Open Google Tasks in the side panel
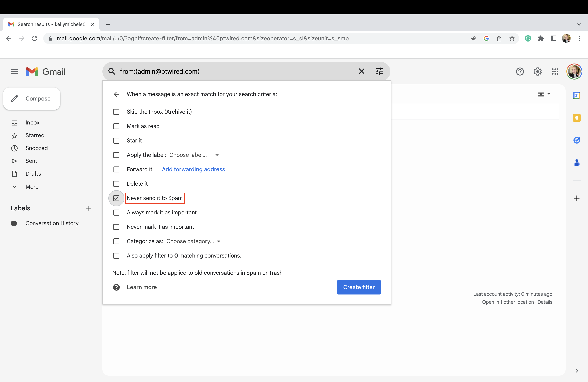Viewport: 588px width, 382px height. click(577, 140)
